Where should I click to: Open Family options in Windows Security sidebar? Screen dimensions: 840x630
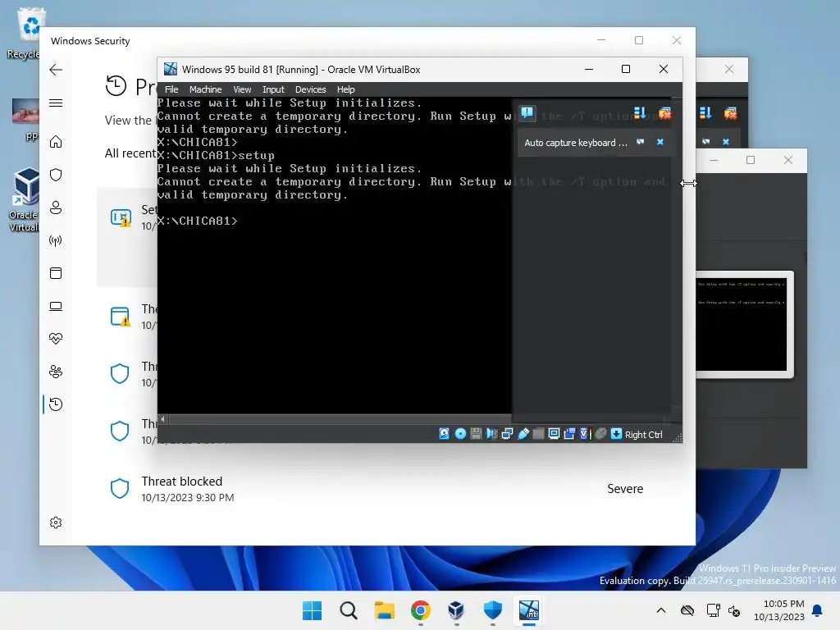coord(56,372)
